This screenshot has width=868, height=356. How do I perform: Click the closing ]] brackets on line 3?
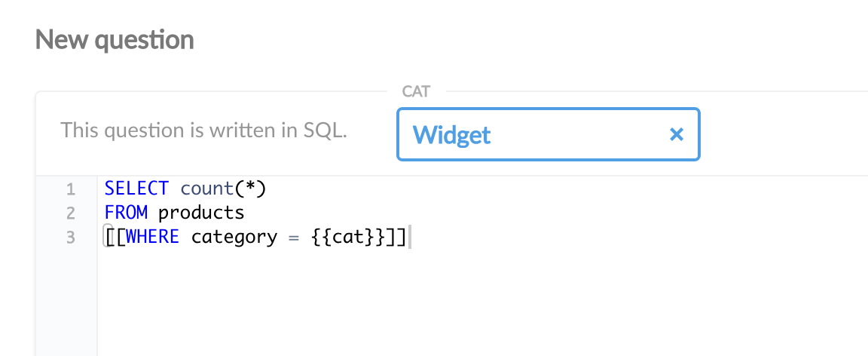[x=396, y=237]
